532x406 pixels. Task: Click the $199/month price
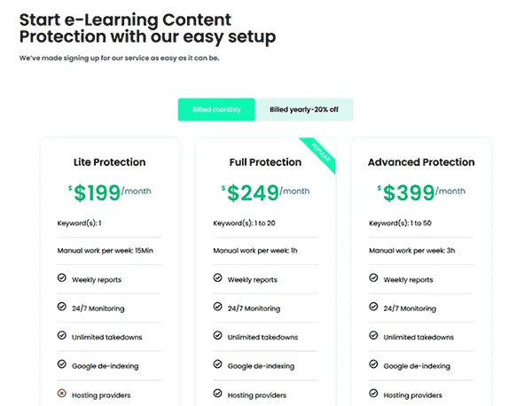pos(110,192)
